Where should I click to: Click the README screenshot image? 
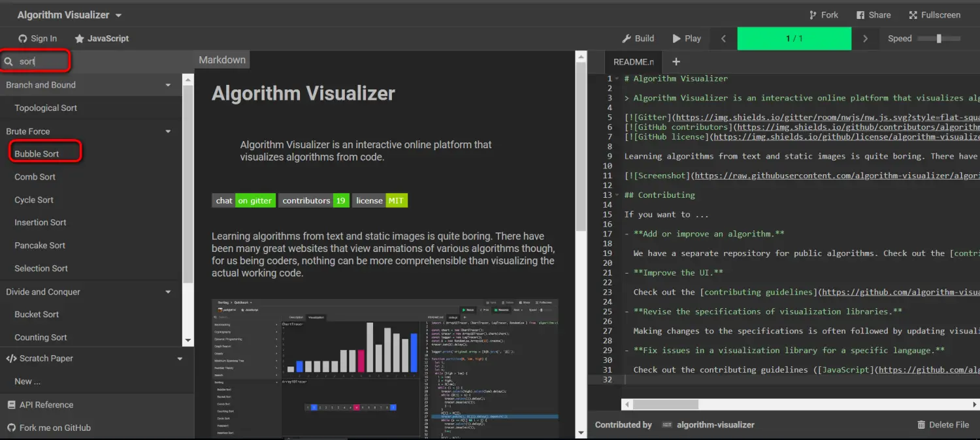[x=385, y=368]
